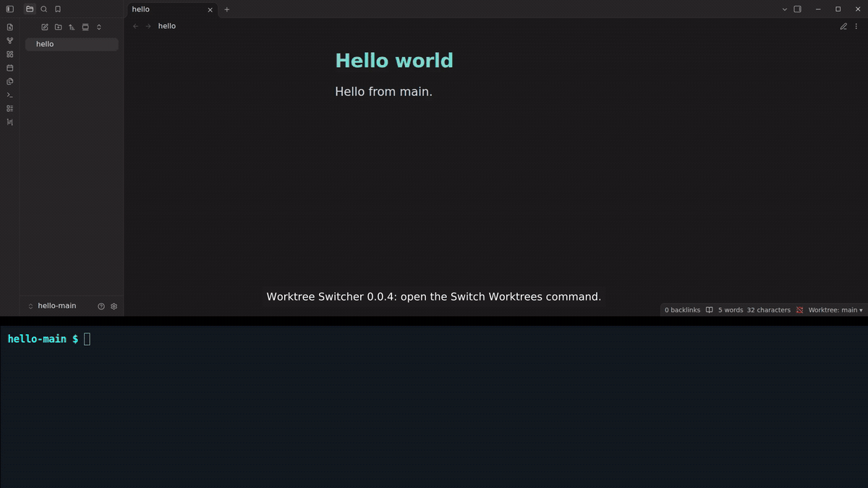Click auto-reveal current file icon

click(x=85, y=27)
